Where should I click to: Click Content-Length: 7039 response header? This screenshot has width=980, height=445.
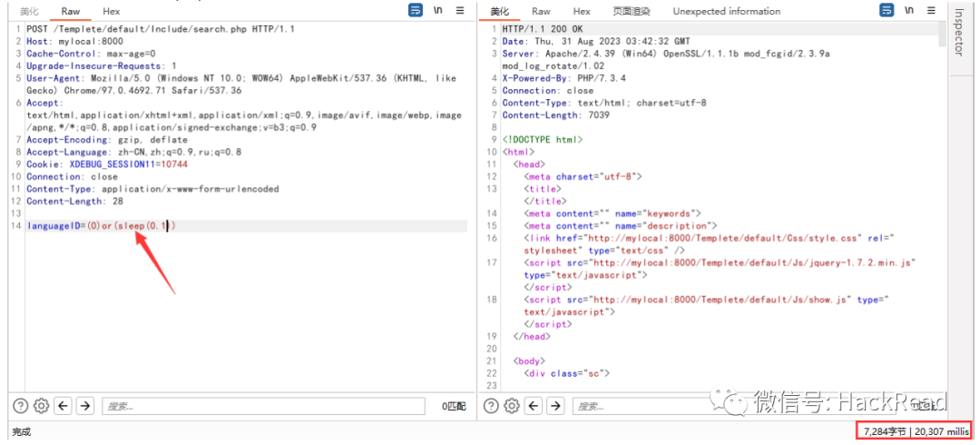[x=556, y=115]
